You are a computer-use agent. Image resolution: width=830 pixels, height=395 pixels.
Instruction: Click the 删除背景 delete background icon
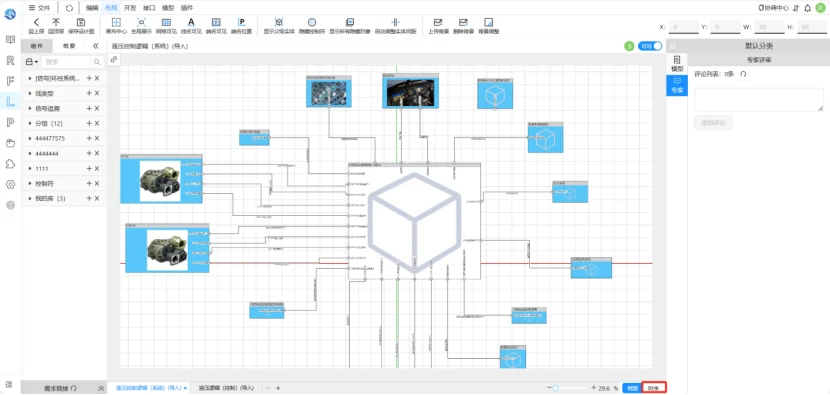pos(463,22)
